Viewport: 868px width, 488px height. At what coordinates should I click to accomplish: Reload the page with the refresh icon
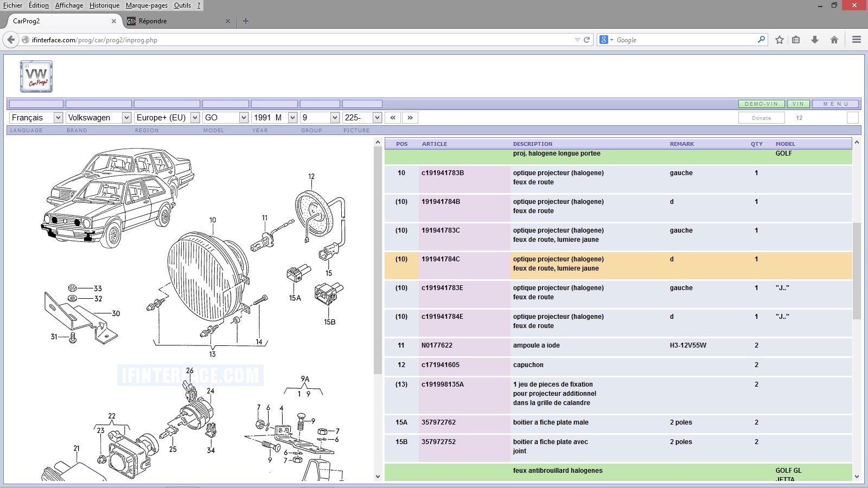coord(586,40)
